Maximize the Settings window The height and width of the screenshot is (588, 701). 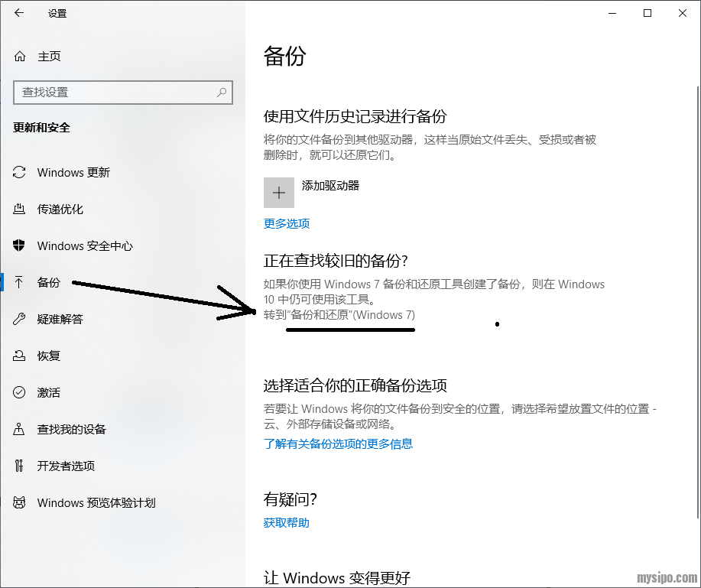click(x=647, y=13)
